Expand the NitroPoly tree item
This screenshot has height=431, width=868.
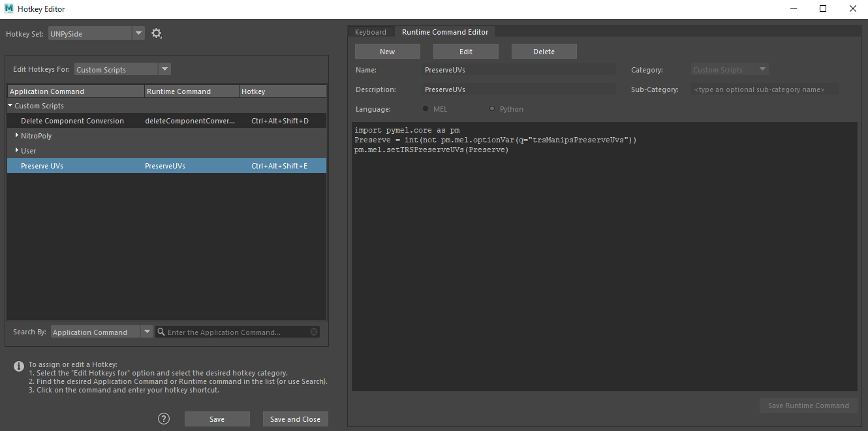16,136
